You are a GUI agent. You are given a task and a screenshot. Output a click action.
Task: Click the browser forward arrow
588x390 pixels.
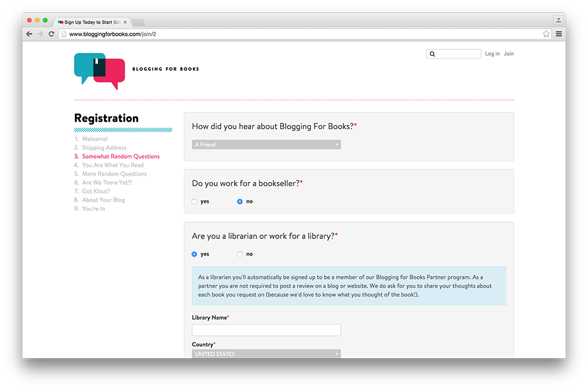click(40, 34)
